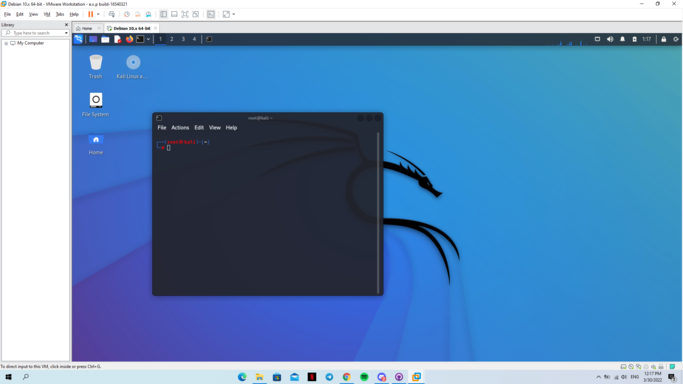The image size is (683, 384).
Task: Click the Kali battery status icon
Action: (x=634, y=39)
